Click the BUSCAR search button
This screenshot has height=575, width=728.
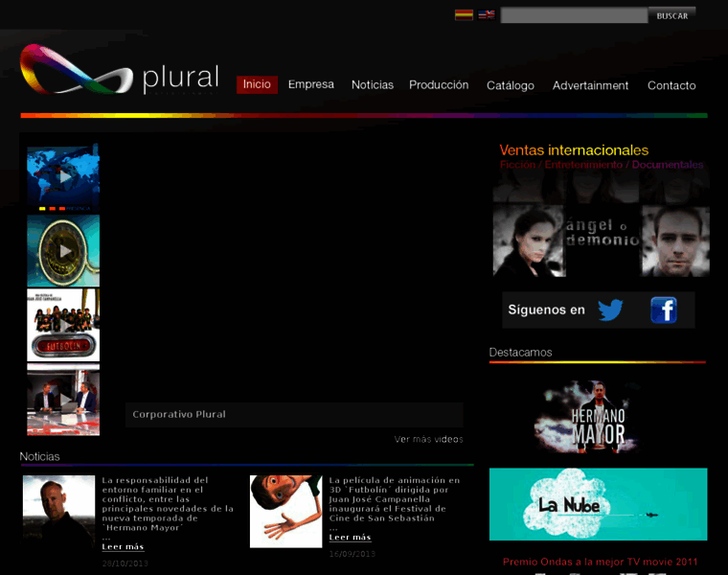click(x=671, y=15)
